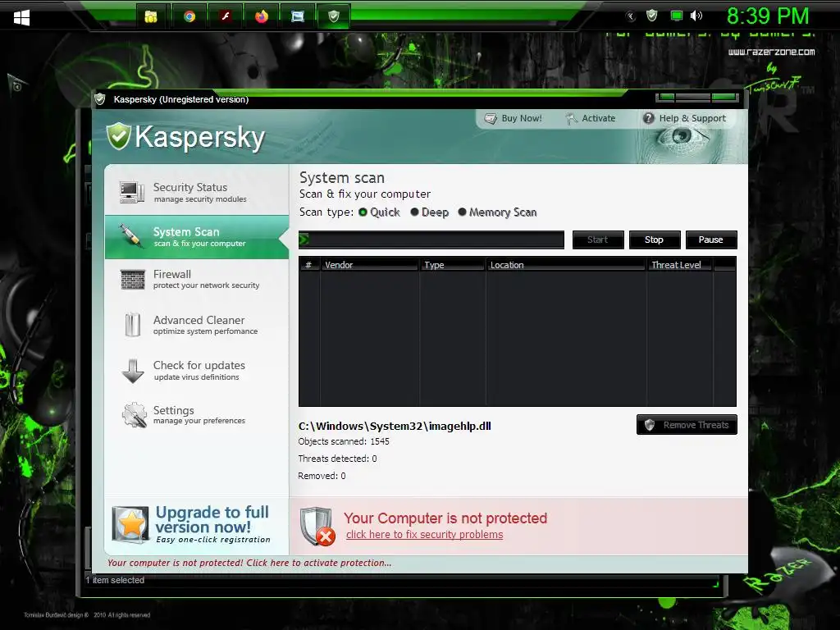Click the scan progress bar

click(431, 240)
